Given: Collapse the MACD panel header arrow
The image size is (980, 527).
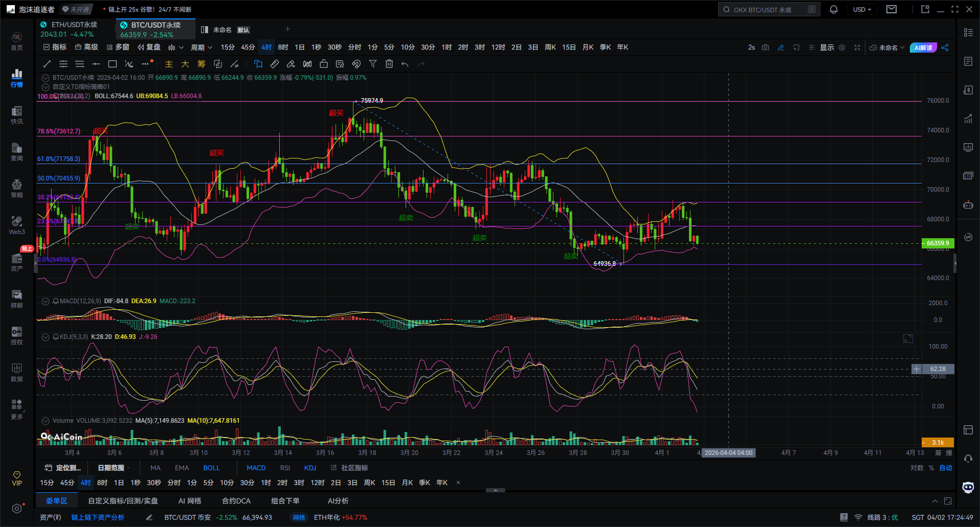Looking at the screenshot, I should coord(46,302).
